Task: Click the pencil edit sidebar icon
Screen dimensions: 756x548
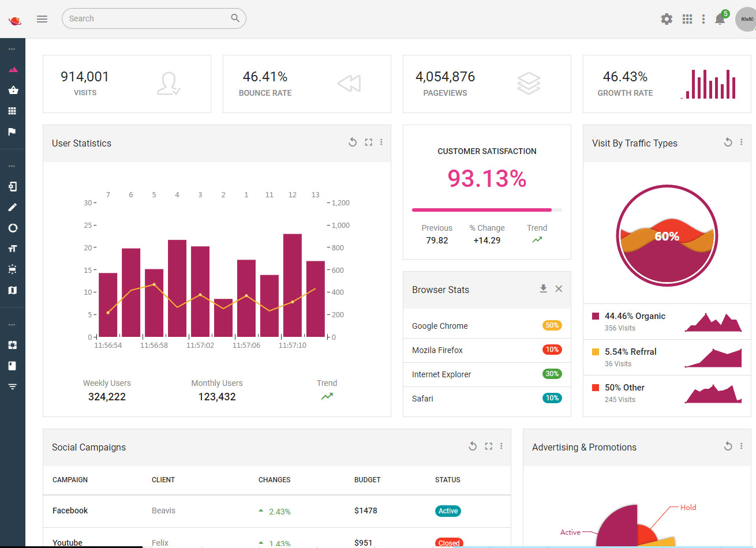Action: (x=12, y=207)
